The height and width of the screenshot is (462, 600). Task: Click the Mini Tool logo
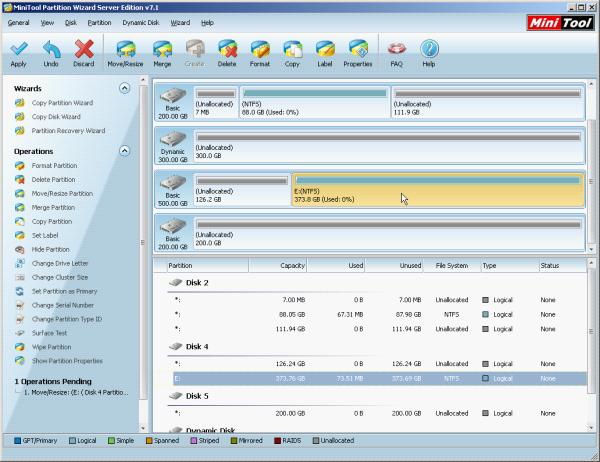561,23
